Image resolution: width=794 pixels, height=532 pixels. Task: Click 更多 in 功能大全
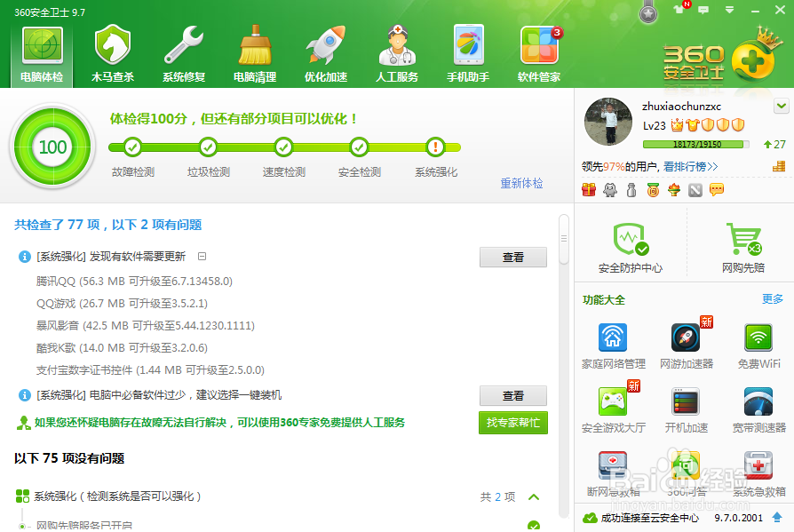pyautogui.click(x=773, y=299)
